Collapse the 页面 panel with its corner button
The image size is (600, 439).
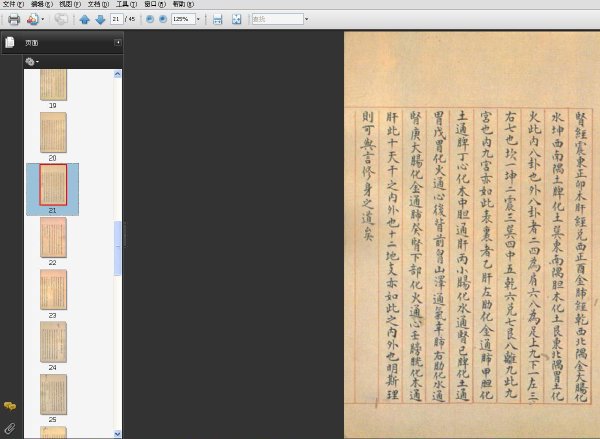118,42
